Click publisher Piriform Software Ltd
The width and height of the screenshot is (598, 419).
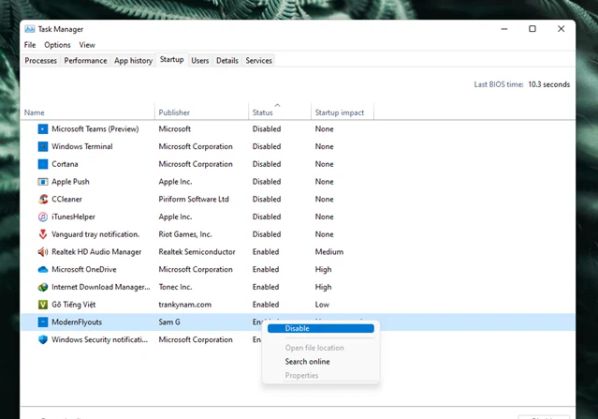pyautogui.click(x=194, y=199)
